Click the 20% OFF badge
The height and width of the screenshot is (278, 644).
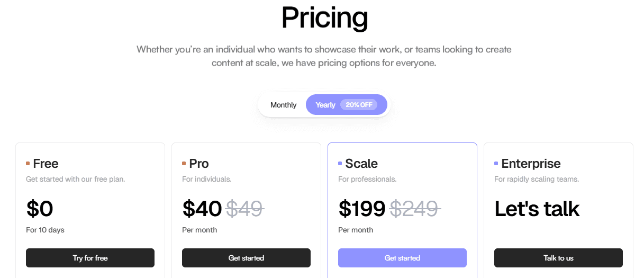(359, 105)
